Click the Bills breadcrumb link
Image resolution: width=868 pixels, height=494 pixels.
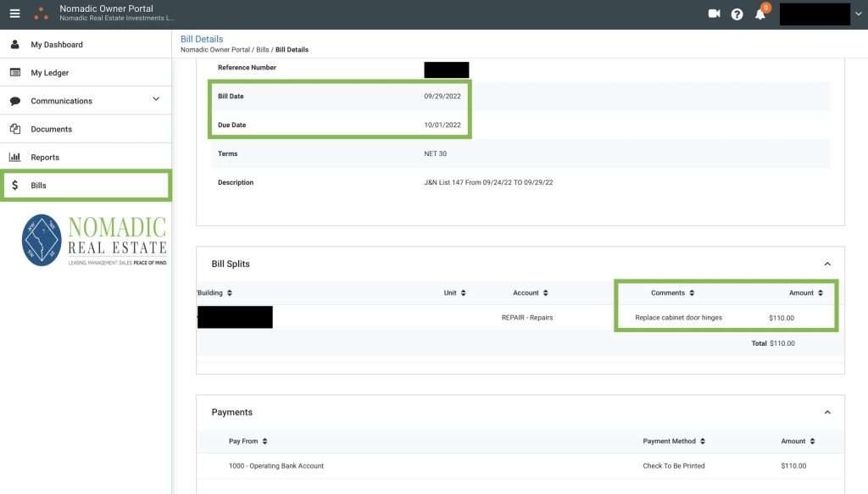pos(263,50)
